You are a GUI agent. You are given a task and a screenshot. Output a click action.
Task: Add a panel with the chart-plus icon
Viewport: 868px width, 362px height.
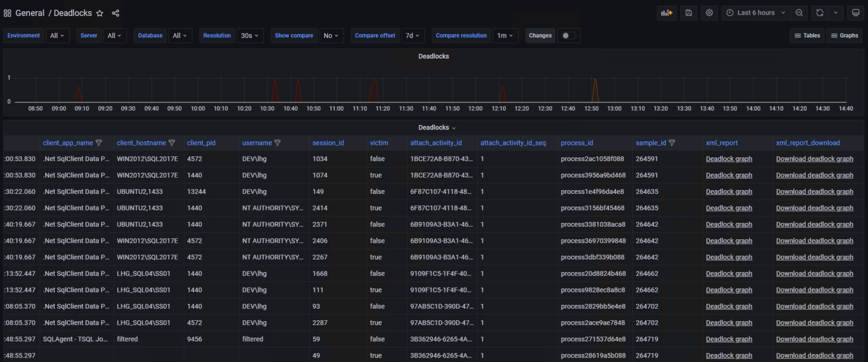pyautogui.click(x=667, y=13)
